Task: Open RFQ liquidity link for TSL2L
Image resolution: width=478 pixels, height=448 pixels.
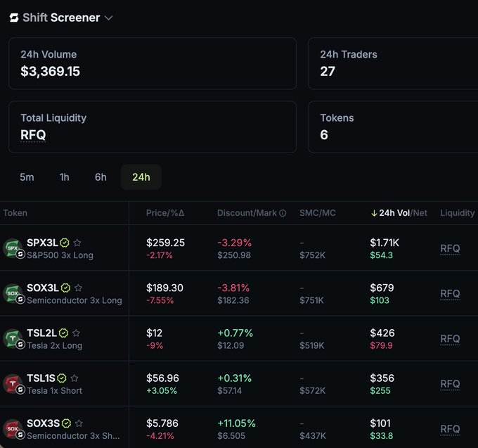Action: tap(450, 339)
